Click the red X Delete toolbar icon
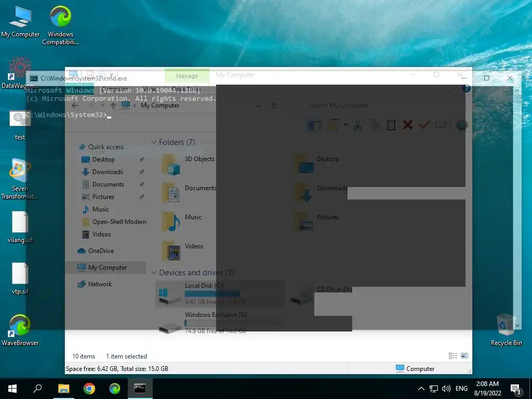The width and height of the screenshot is (532, 399). point(408,125)
